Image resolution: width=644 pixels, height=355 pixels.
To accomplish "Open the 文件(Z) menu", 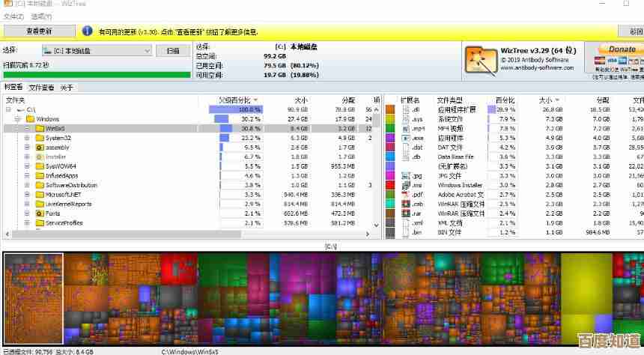I will click(13, 16).
